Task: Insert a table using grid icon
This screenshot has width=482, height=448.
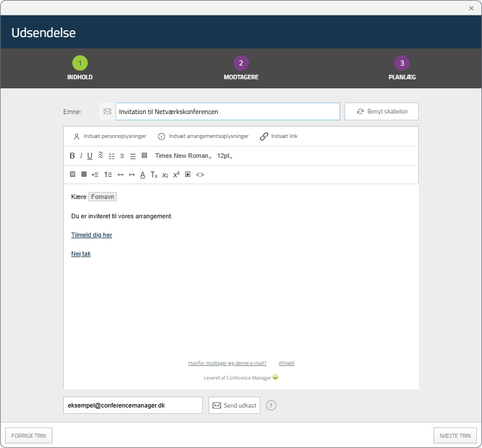Action: click(x=84, y=174)
